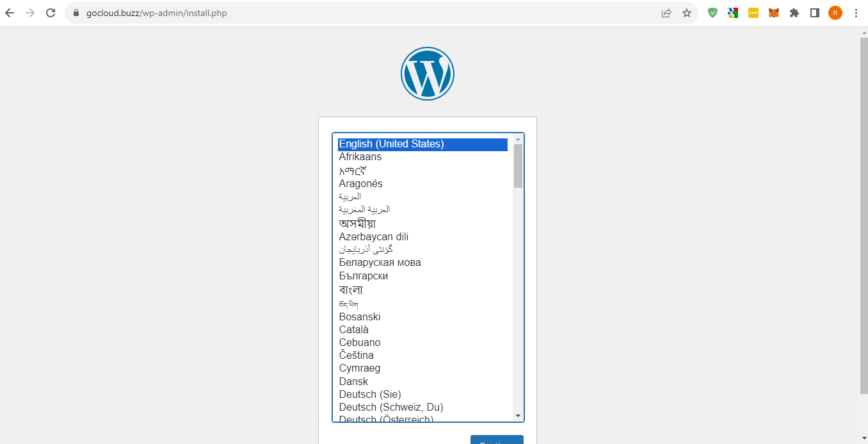Pick Català in the language list

point(422,330)
